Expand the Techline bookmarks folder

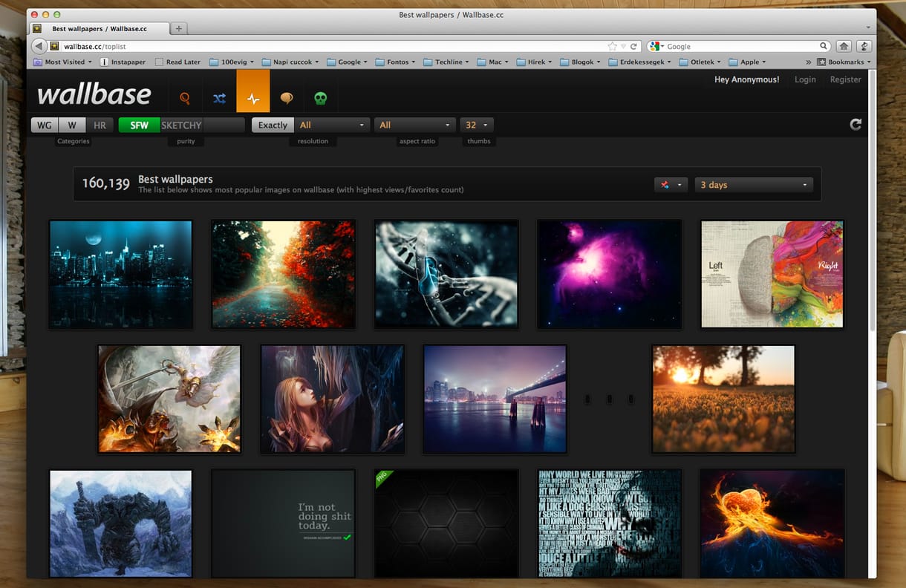tap(446, 62)
